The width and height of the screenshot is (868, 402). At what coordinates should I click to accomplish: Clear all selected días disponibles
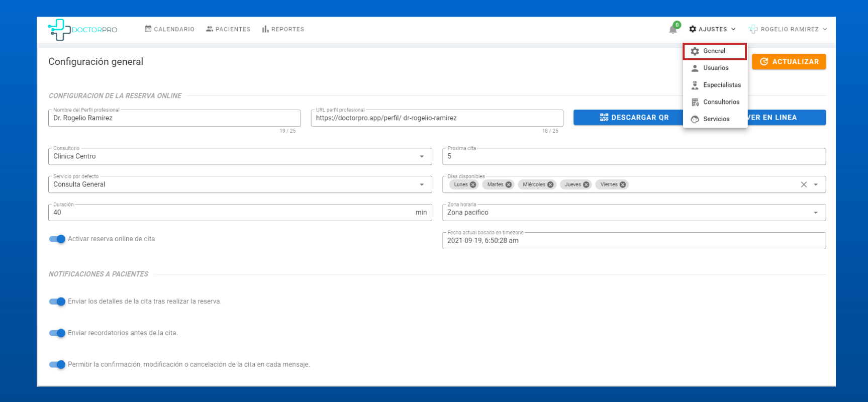point(804,185)
